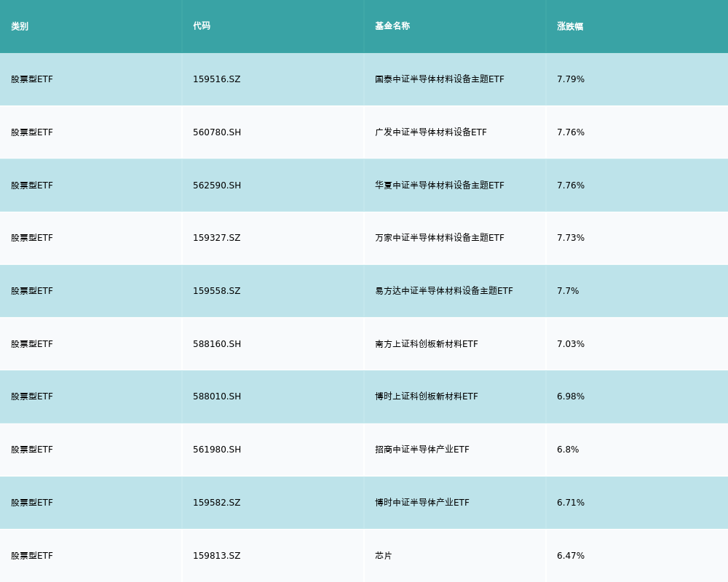728x582 pixels.
Task: Click fund name 南方上证科创板新材料ETF
Action: pos(426,344)
